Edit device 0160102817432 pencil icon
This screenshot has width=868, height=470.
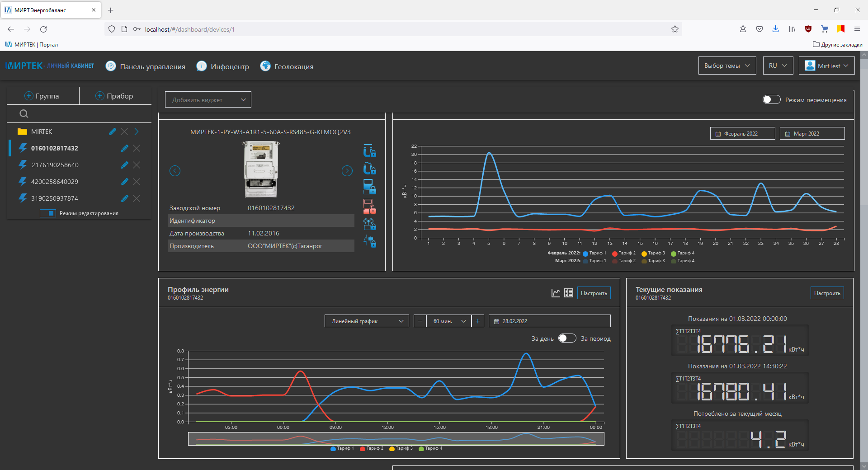125,148
